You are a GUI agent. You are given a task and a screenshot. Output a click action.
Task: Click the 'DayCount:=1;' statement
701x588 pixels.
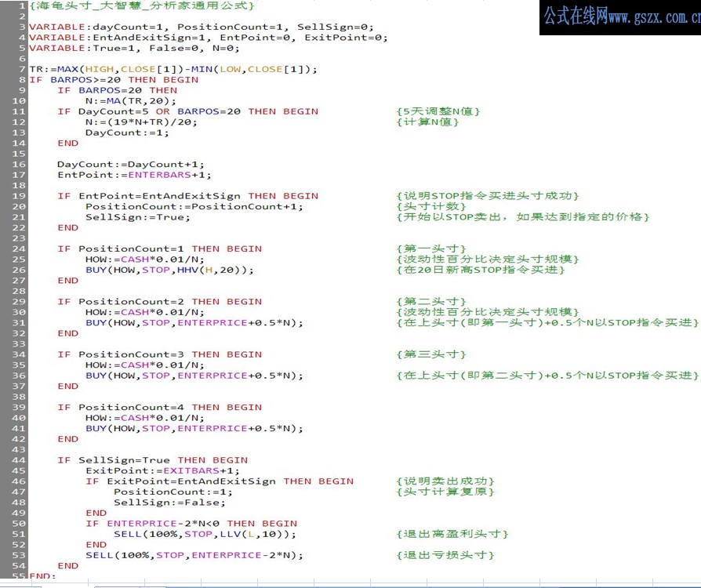click(127, 132)
